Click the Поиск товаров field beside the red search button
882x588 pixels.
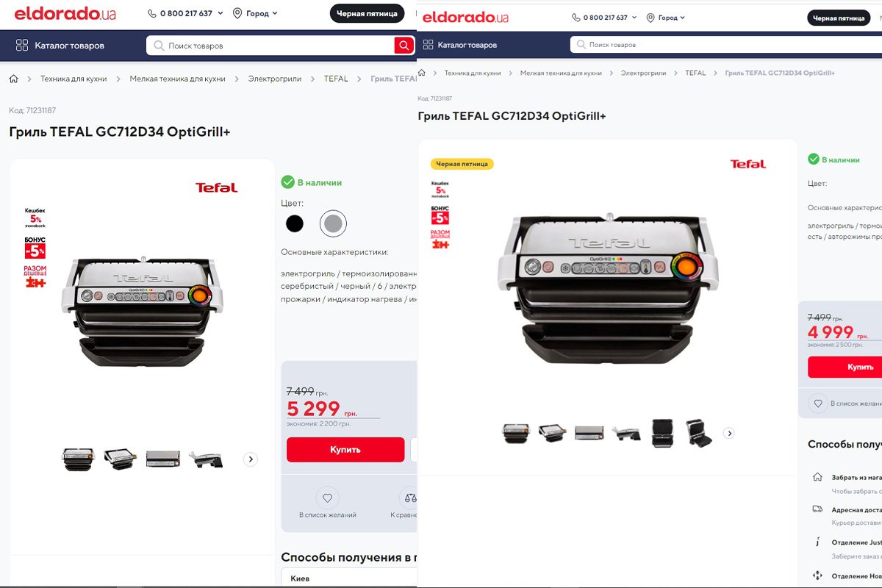(270, 46)
